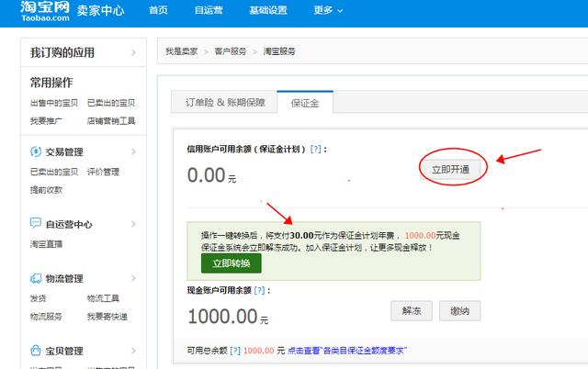Image resolution: width=588 pixels, height=369 pixels.
Task: Click 宝贝管理 section heading
Action: point(64,351)
